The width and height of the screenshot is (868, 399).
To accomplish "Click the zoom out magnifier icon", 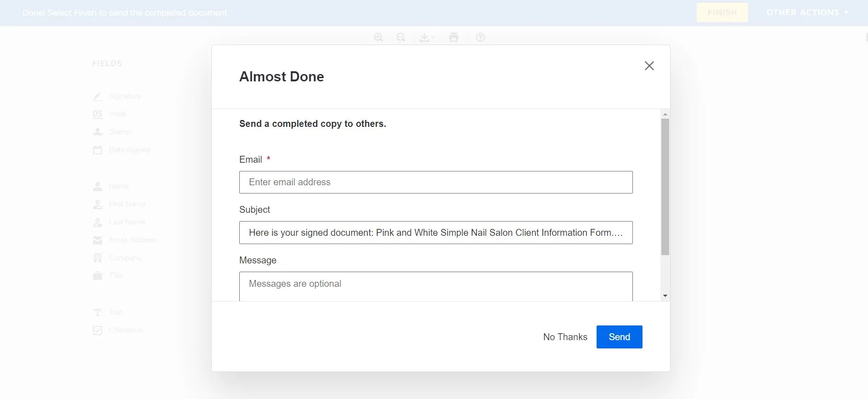I will pos(401,37).
